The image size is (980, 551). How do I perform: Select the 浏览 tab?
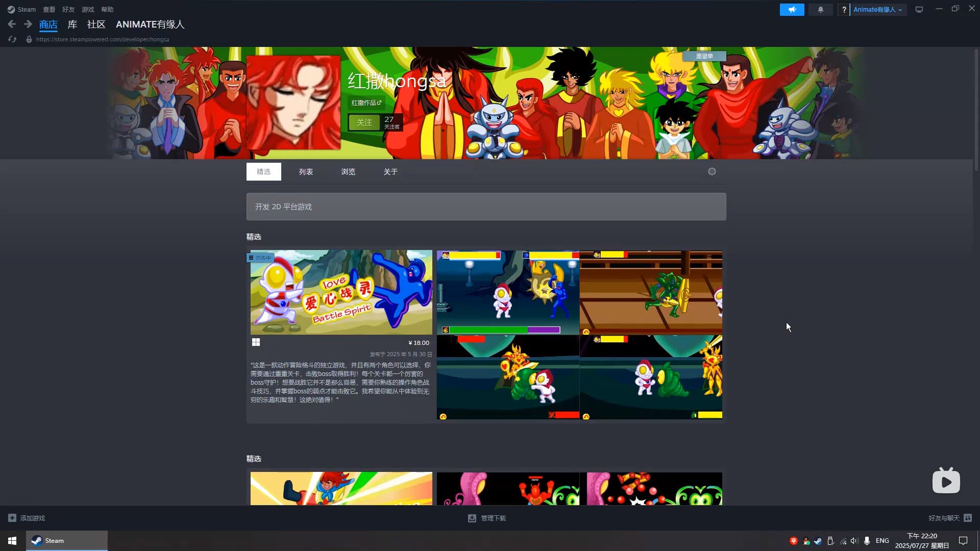coord(349,171)
